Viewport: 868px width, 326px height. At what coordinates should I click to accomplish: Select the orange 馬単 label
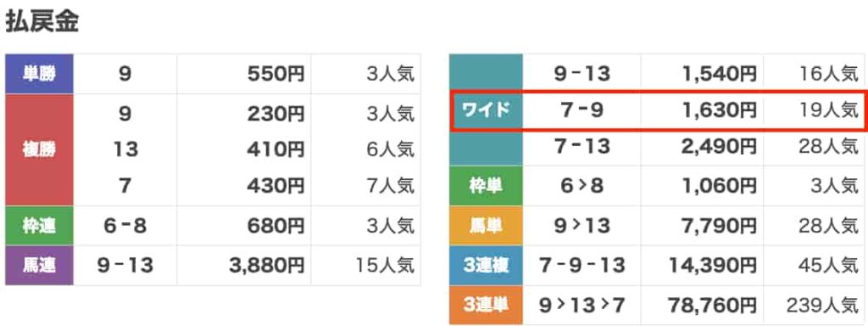pyautogui.click(x=486, y=226)
